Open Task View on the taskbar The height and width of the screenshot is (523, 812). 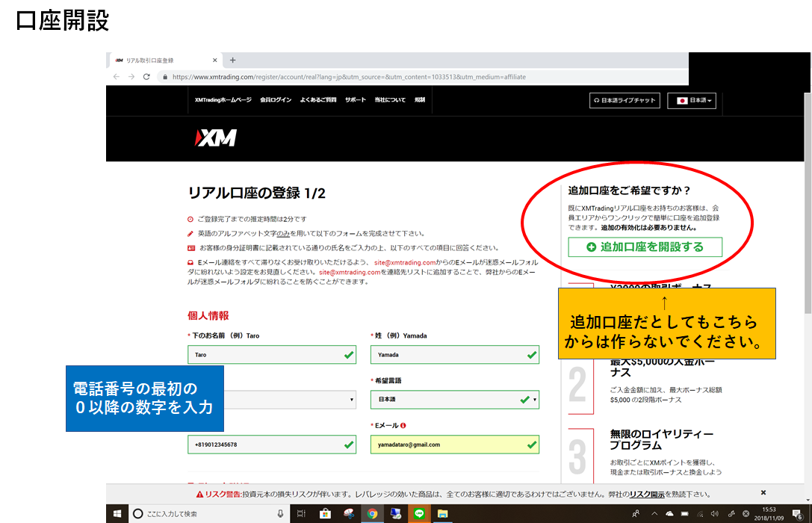[301, 514]
